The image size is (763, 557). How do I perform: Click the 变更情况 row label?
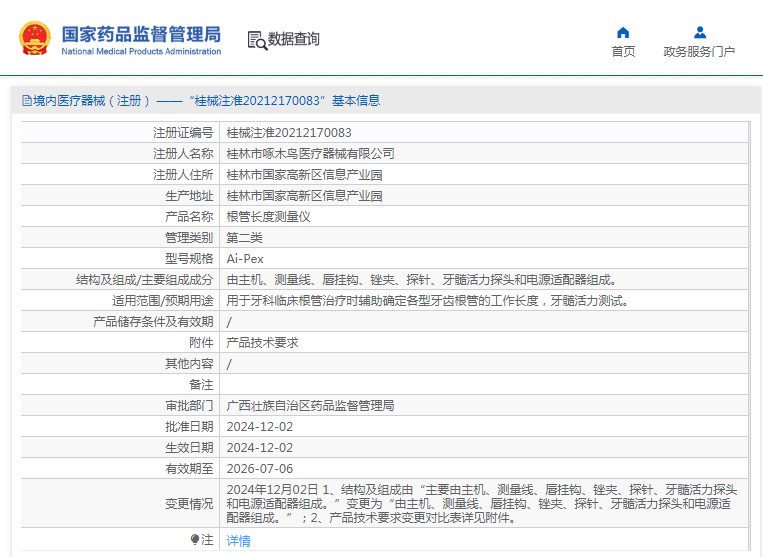click(x=189, y=503)
